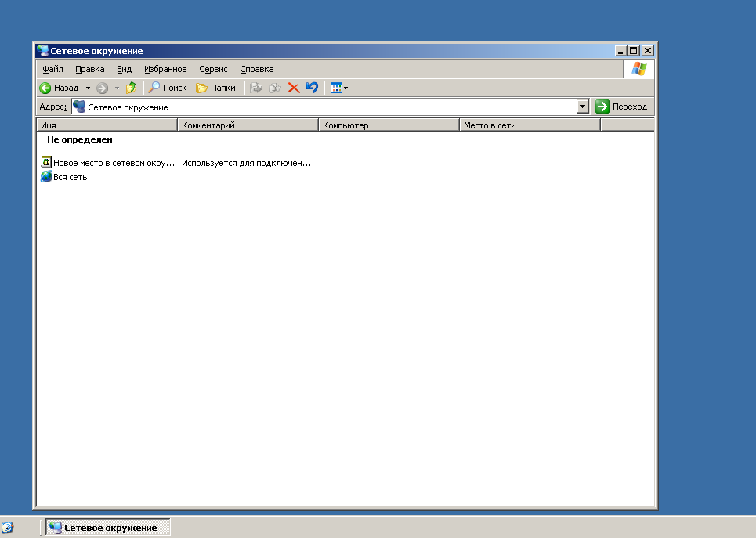The image size is (756, 538).
Task: Sort by the Комментарий column header
Action: click(x=248, y=125)
